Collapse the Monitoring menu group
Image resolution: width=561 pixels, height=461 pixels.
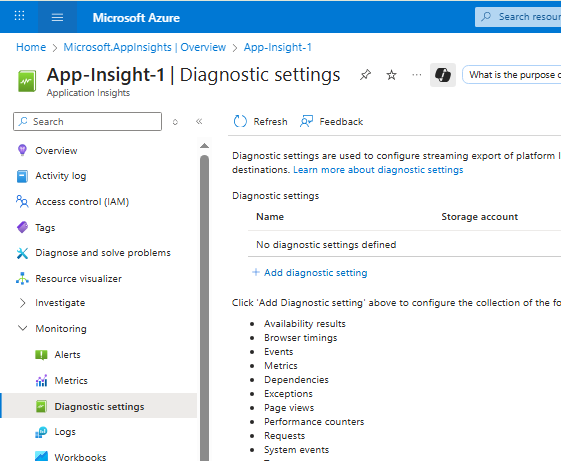(x=22, y=328)
